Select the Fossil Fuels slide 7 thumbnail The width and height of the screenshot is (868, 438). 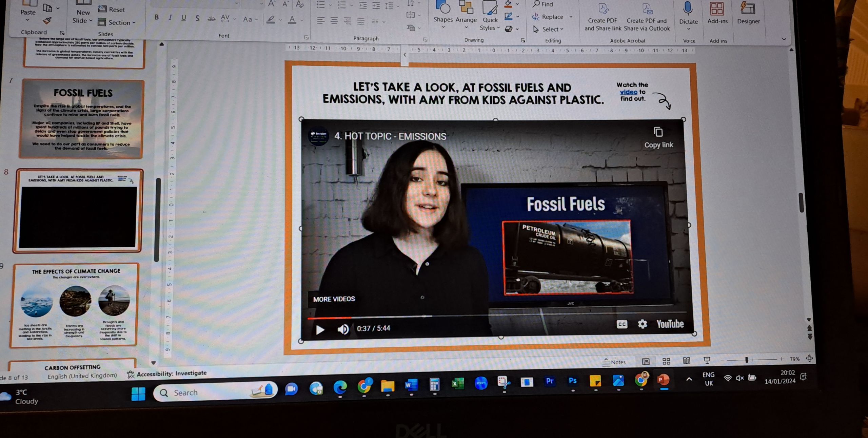[81, 119]
